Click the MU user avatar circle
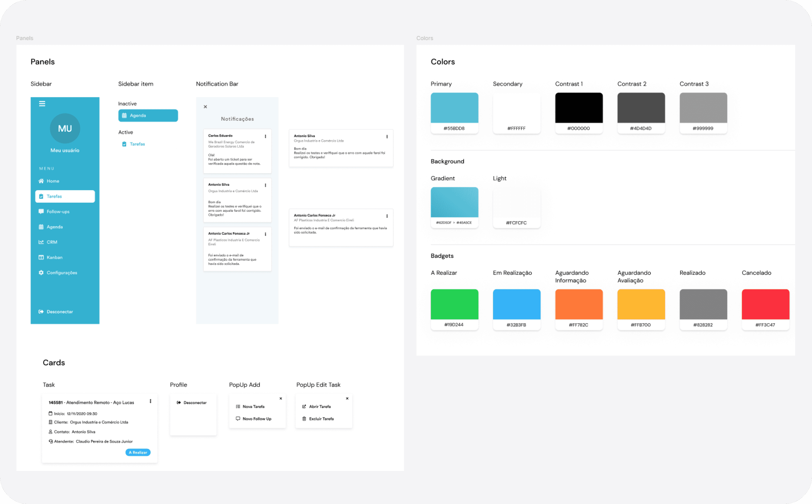812x504 pixels. (x=65, y=128)
